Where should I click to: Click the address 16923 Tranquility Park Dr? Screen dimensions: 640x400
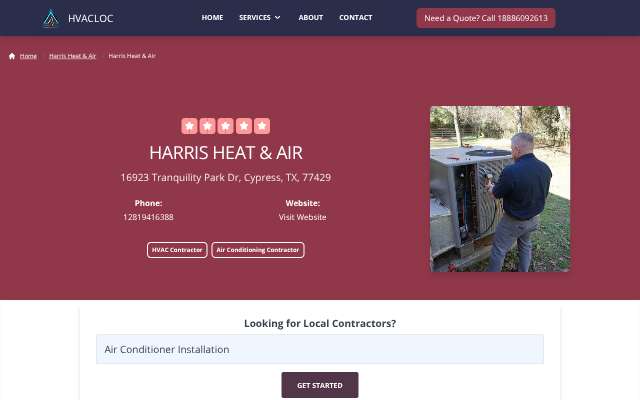(x=226, y=178)
